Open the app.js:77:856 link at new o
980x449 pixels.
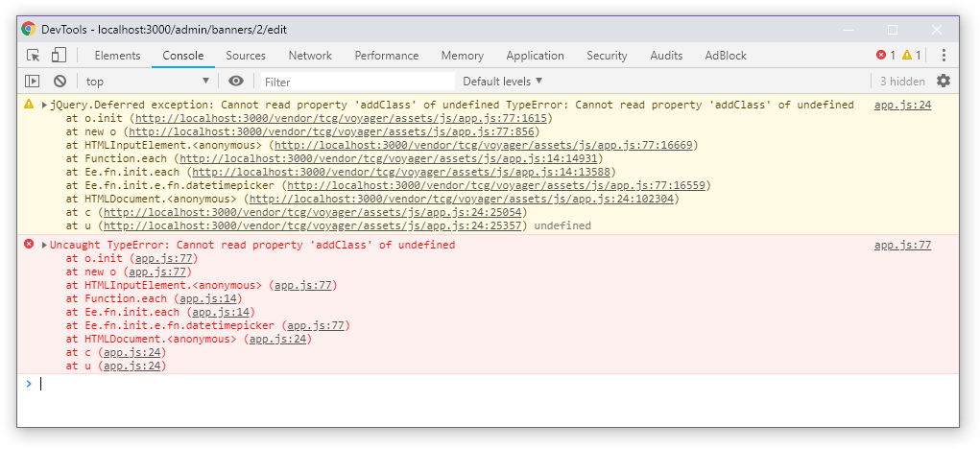pyautogui.click(x=331, y=131)
